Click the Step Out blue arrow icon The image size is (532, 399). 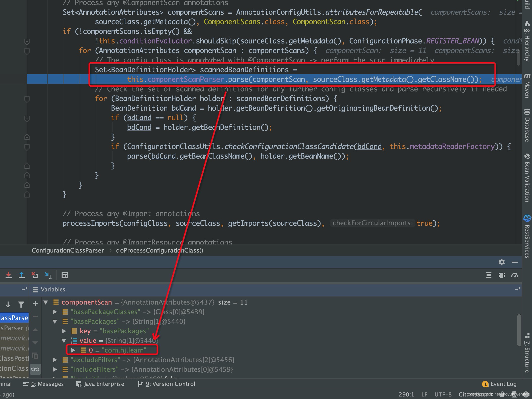click(22, 275)
